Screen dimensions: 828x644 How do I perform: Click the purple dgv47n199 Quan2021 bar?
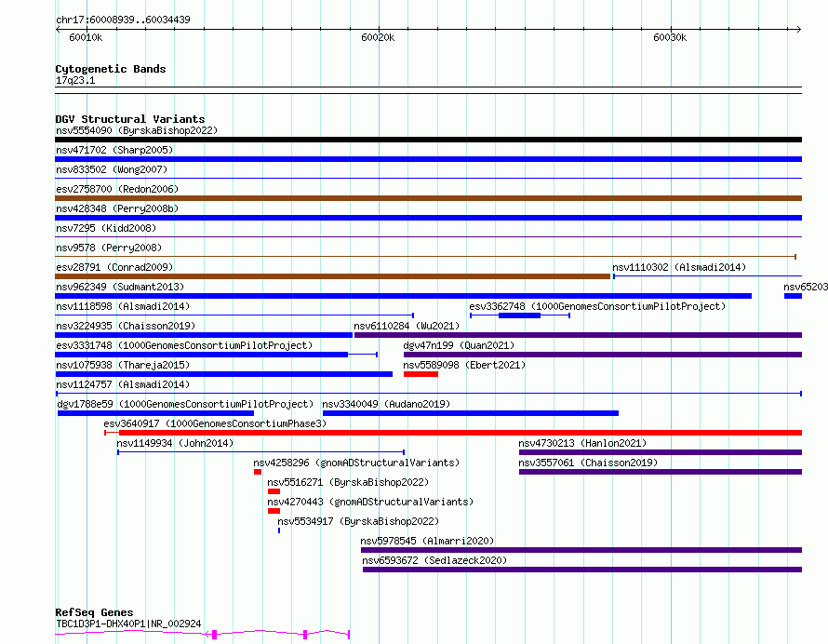coord(603,355)
